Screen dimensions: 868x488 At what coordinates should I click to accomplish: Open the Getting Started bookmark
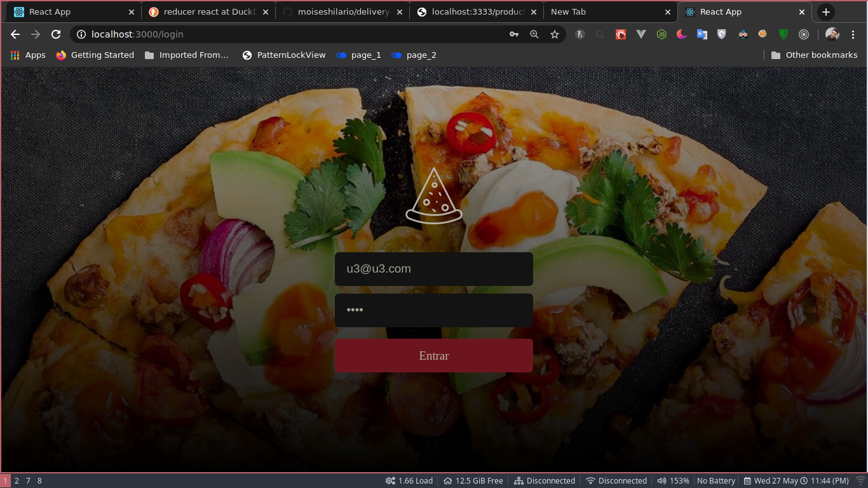tap(95, 55)
